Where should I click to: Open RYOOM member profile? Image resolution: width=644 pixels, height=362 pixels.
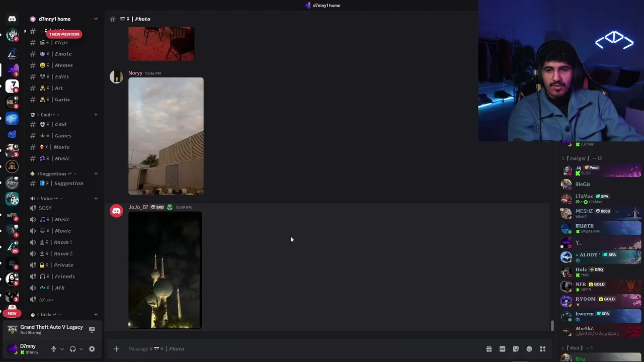[x=601, y=302]
